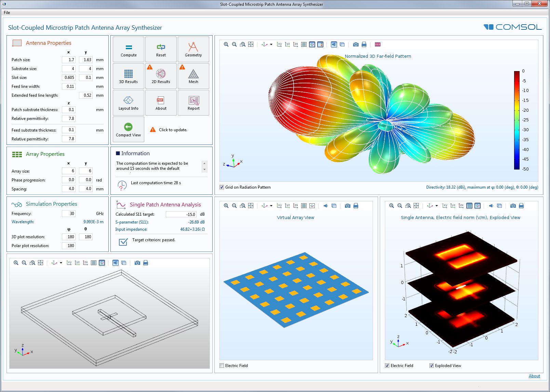Toggle axis orientation in far-field toolbar
The image size is (550, 392).
(312, 44)
